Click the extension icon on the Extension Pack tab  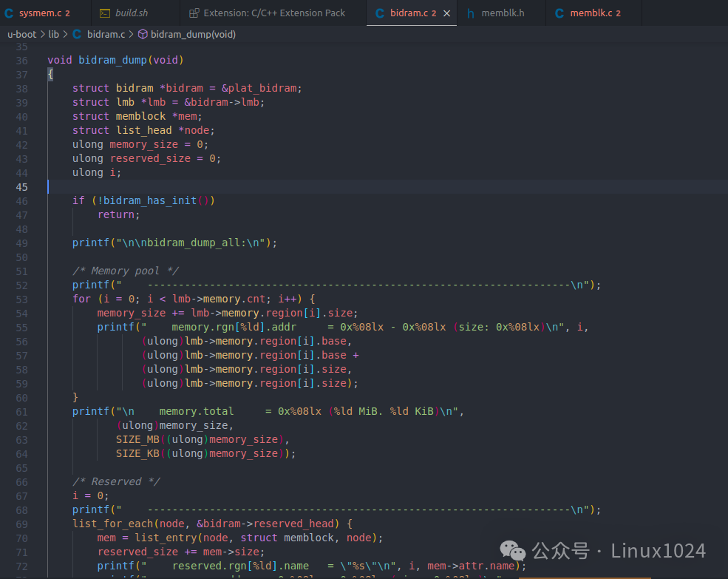point(194,13)
